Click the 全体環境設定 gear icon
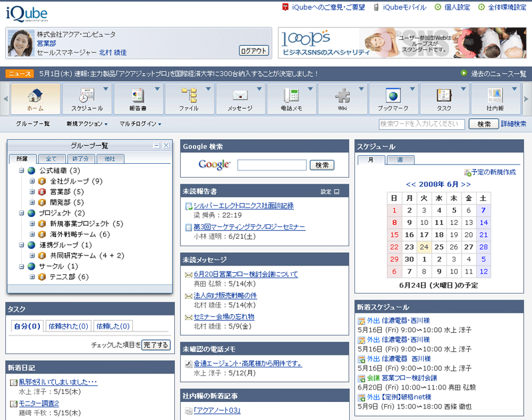 pyautogui.click(x=481, y=7)
